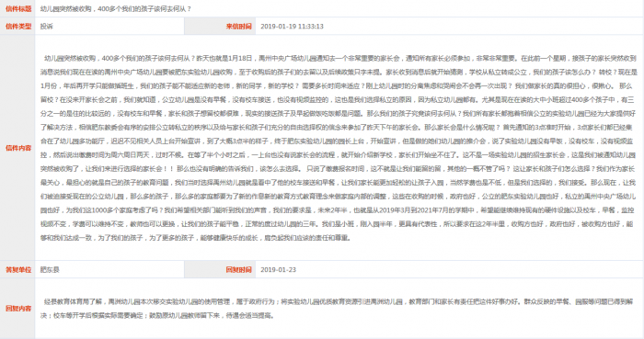Image resolution: width=644 pixels, height=339 pixels.
Task: Click the reply paragraph starting 经县教育体育局了解
Action: click(x=337, y=309)
